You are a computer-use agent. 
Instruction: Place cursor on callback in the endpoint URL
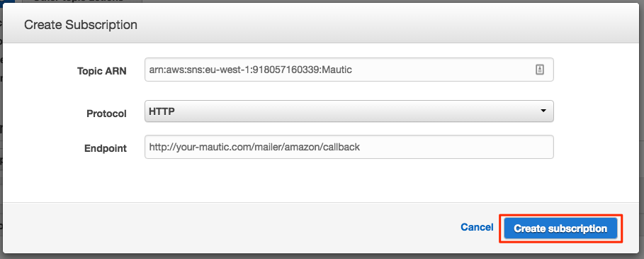343,147
